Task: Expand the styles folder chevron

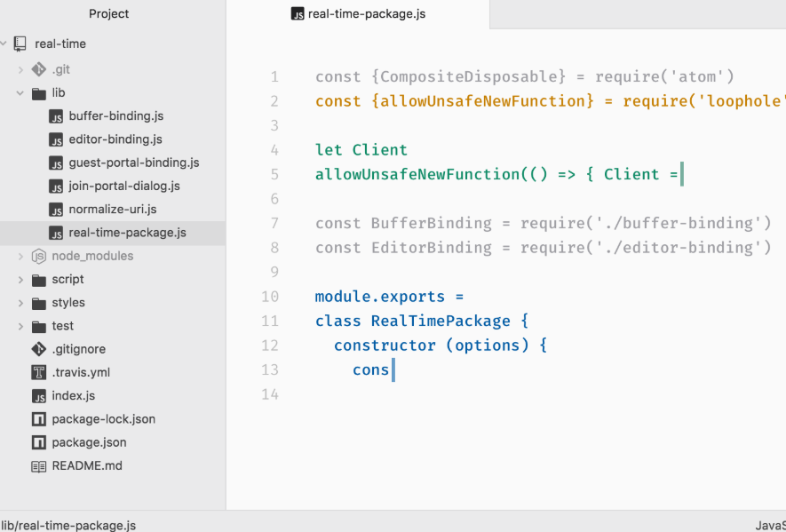Action: (x=20, y=303)
